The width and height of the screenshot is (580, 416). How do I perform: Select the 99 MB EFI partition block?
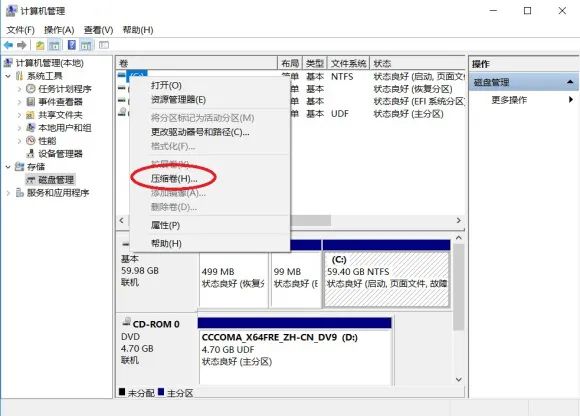coord(296,279)
